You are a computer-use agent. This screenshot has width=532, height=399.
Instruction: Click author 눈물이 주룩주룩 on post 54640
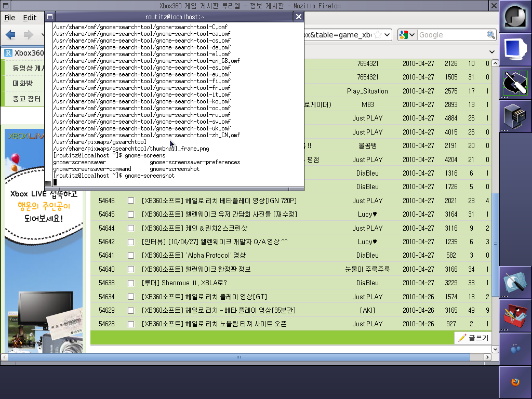pos(367,270)
